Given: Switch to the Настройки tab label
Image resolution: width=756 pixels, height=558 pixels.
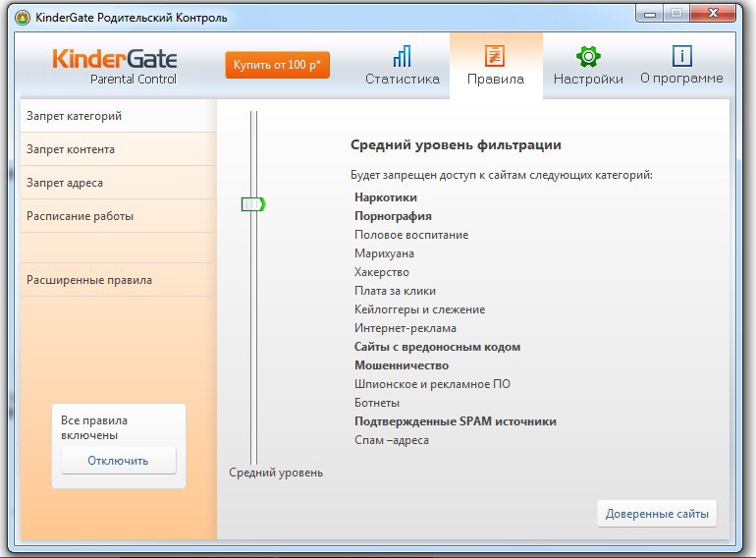Looking at the screenshot, I should click(x=587, y=80).
